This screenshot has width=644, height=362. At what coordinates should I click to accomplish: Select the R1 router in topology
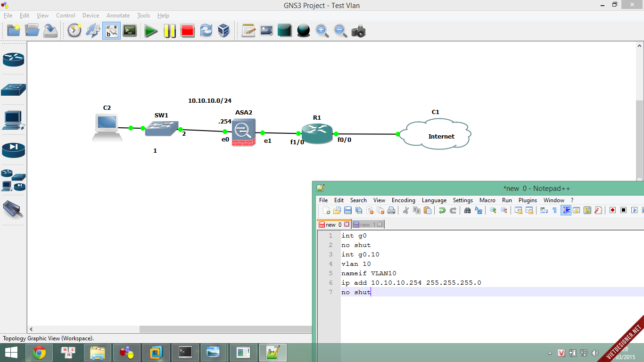coord(317,133)
